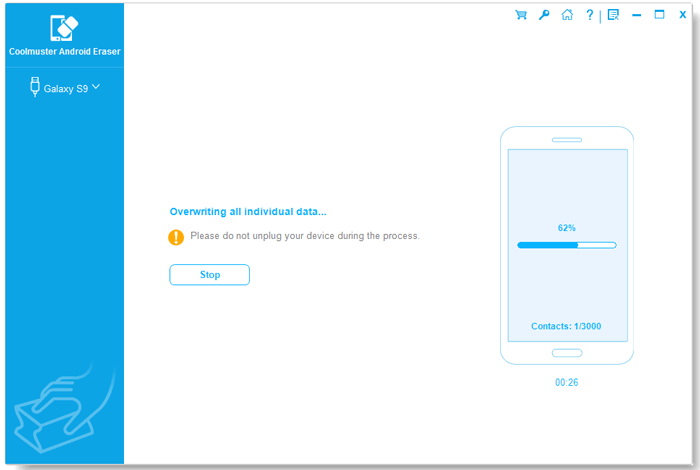Click 'Please do not unplug your device' message
Image resolution: width=700 pixels, height=470 pixels.
[x=305, y=236]
